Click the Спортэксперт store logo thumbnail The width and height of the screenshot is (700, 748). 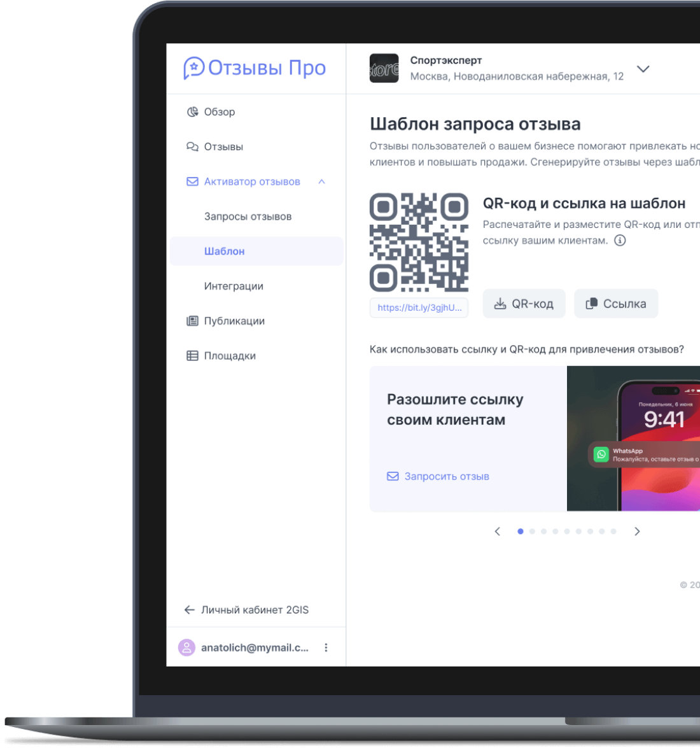384,68
